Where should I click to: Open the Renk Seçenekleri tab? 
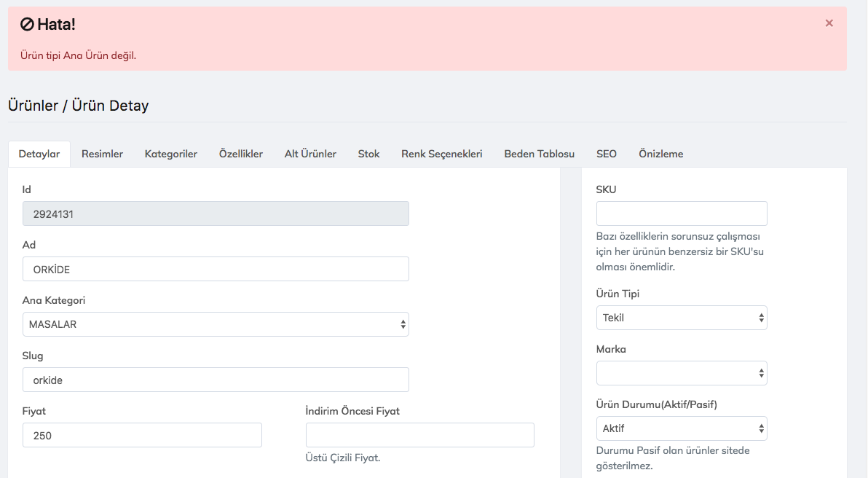[441, 154]
